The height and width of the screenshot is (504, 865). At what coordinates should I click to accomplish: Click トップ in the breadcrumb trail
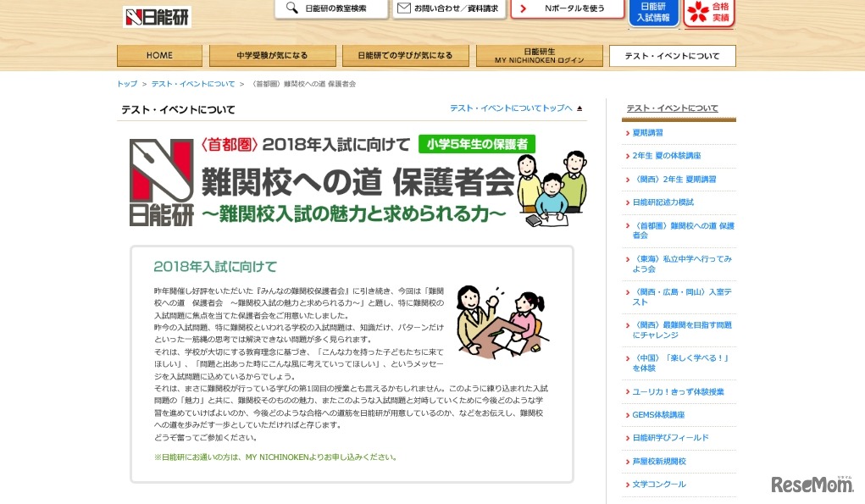tap(125, 84)
